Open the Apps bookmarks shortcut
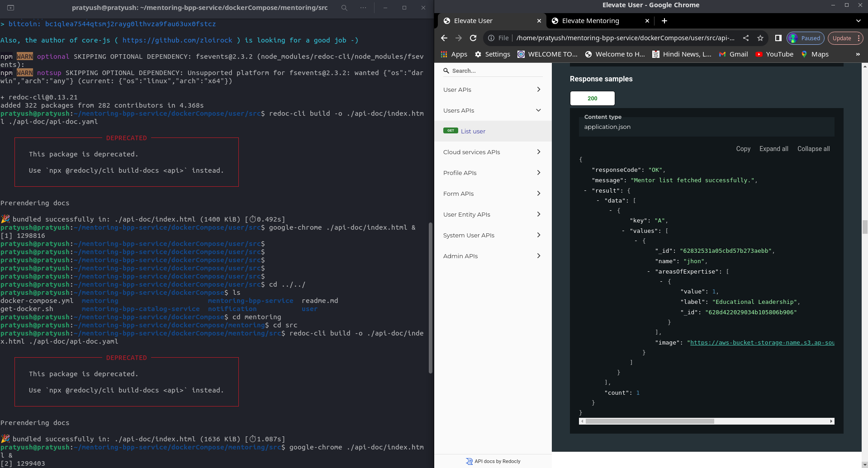This screenshot has width=868, height=468. pos(454,54)
